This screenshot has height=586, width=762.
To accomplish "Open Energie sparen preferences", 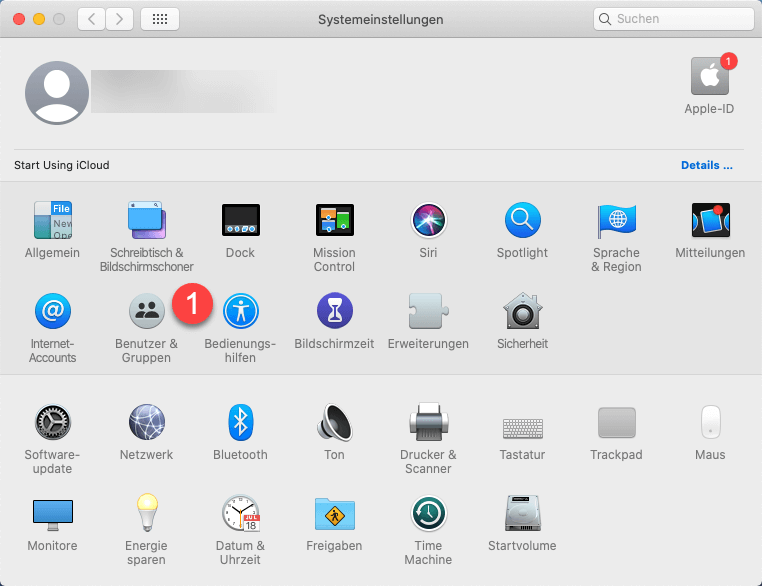I will point(147,514).
